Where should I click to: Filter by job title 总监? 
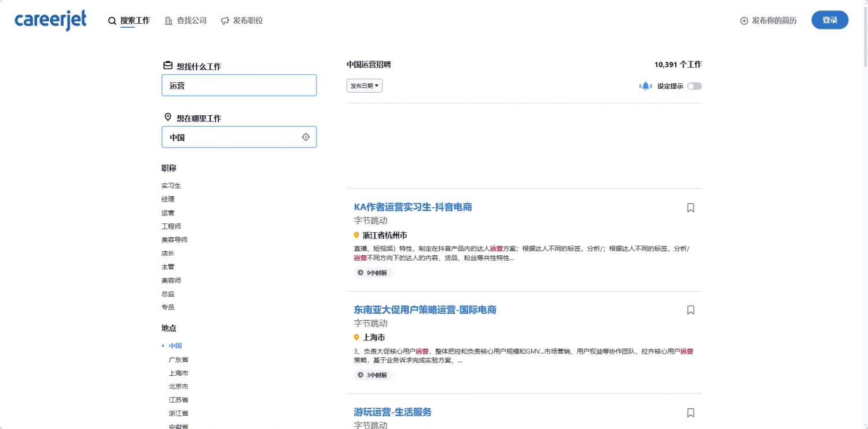coord(168,294)
